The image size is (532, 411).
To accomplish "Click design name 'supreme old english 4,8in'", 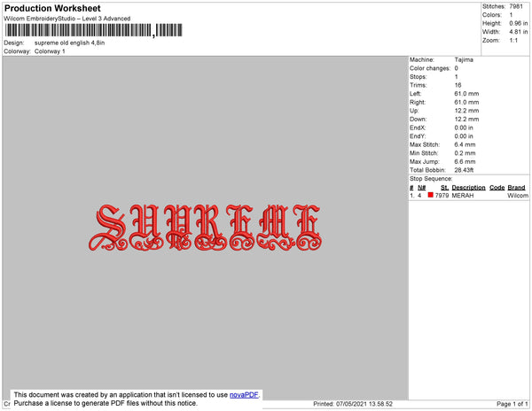I will coord(69,43).
